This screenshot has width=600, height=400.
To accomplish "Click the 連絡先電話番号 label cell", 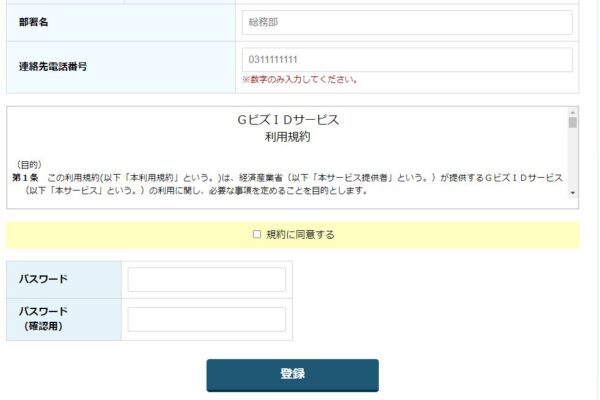I will point(121,67).
